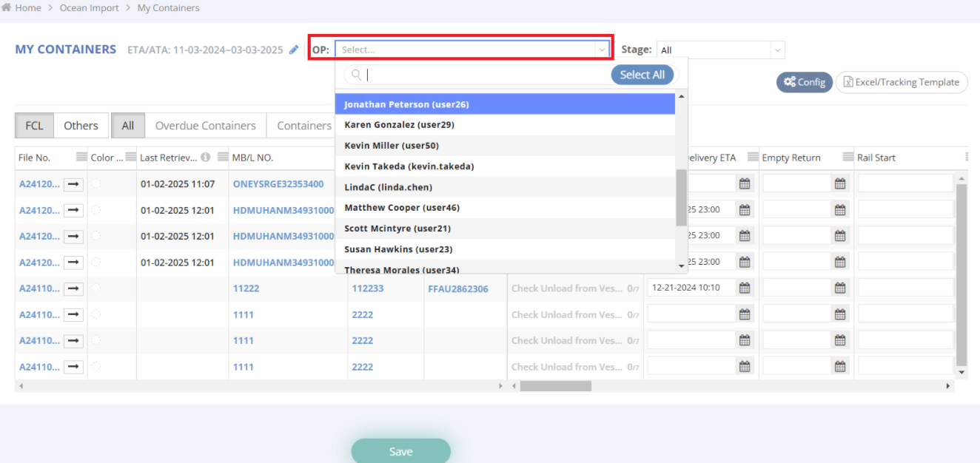
Task: Expand the Stage dropdown
Action: point(776,50)
